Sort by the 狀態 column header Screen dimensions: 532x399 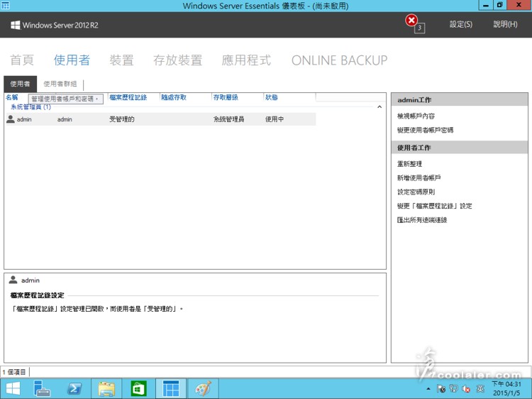click(x=272, y=97)
